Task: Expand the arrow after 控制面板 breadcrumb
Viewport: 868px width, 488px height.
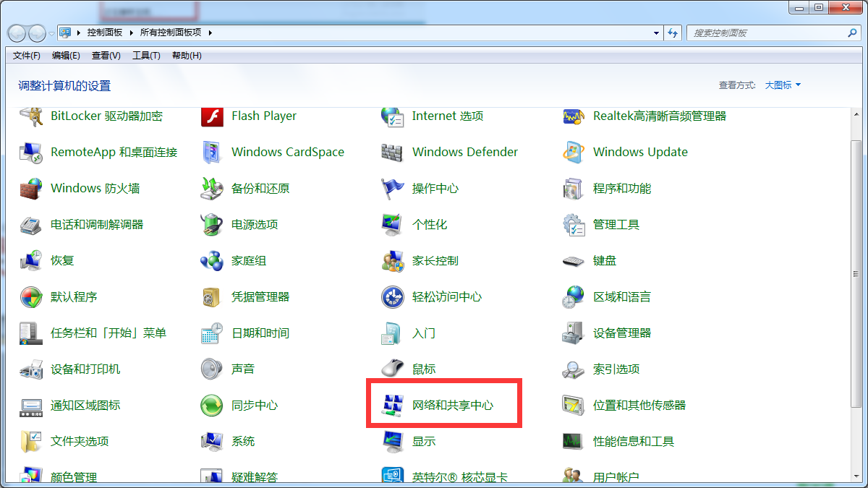Action: tap(132, 33)
